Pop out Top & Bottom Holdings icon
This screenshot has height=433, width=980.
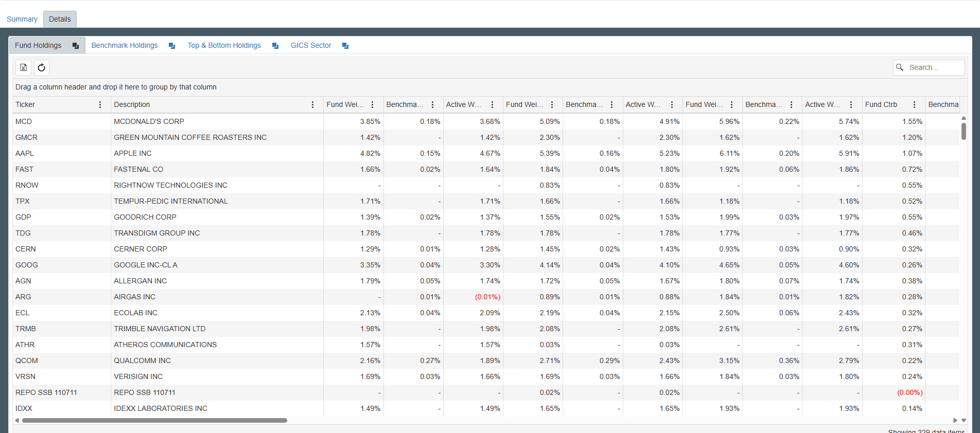pyautogui.click(x=275, y=46)
